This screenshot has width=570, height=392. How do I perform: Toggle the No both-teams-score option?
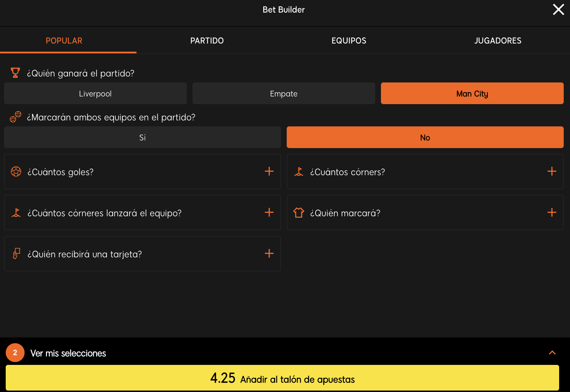pos(425,138)
